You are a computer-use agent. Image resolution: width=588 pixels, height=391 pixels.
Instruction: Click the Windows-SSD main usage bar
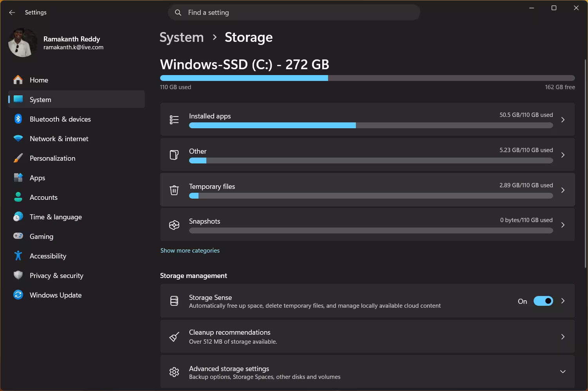[x=368, y=78]
